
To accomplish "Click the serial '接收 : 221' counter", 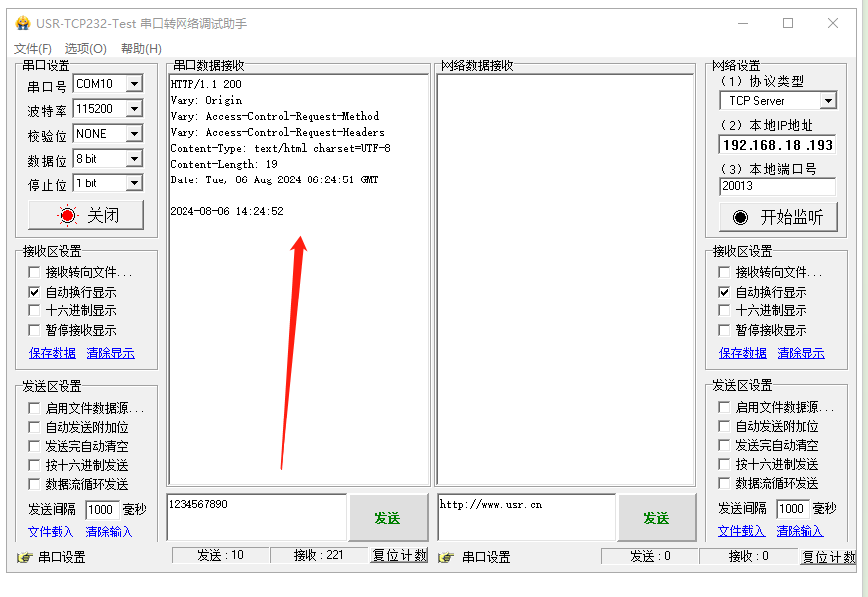I will [x=318, y=555].
